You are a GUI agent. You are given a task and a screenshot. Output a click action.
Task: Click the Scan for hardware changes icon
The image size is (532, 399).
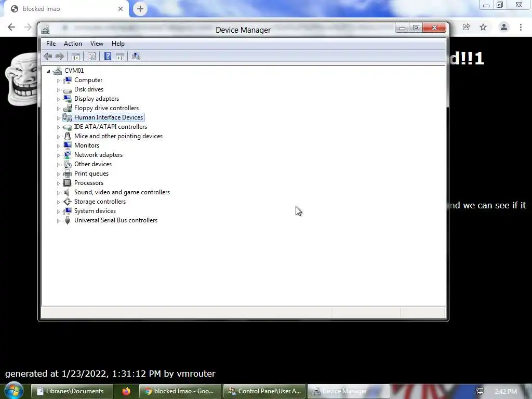pos(136,56)
